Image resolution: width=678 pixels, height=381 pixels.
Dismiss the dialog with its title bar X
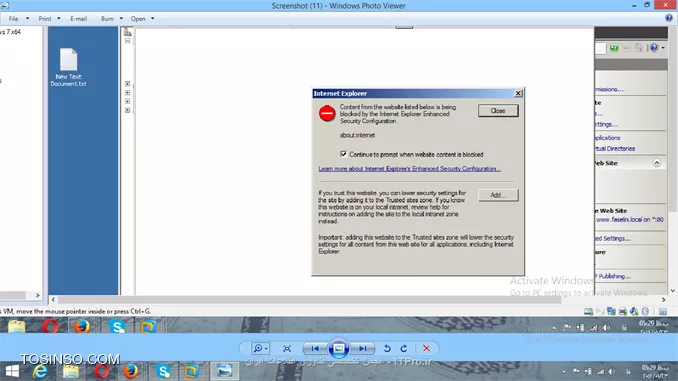pyautogui.click(x=518, y=93)
